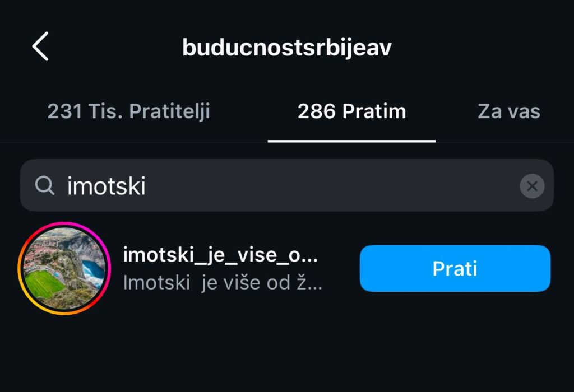Tap the buducnostsrbijeav header title
The width and height of the screenshot is (574, 392).
(x=287, y=48)
